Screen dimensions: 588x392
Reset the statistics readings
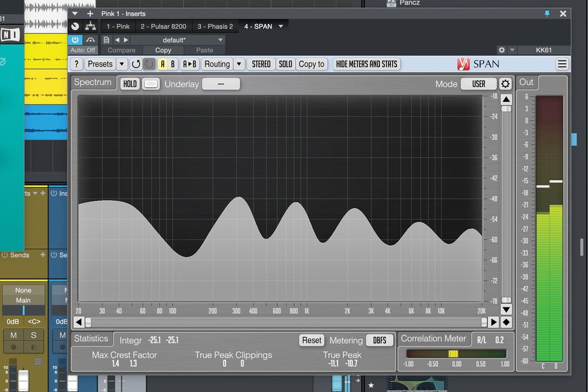[x=311, y=340]
